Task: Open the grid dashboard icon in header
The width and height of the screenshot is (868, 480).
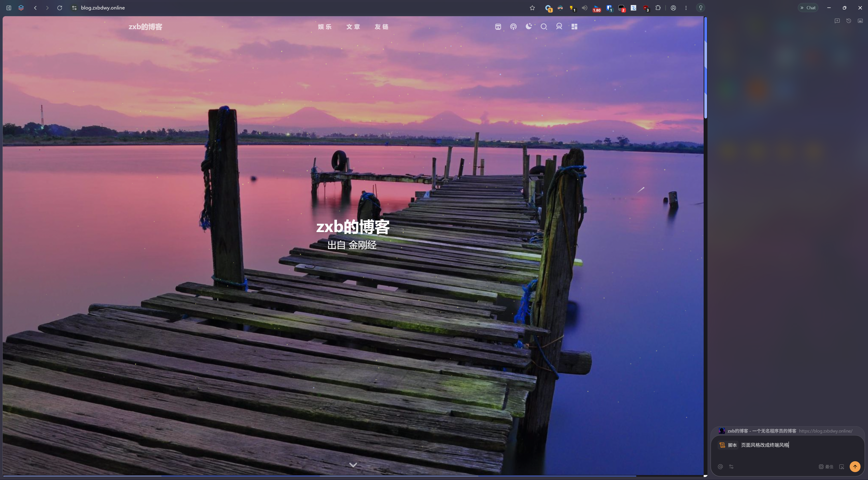Action: tap(575, 27)
